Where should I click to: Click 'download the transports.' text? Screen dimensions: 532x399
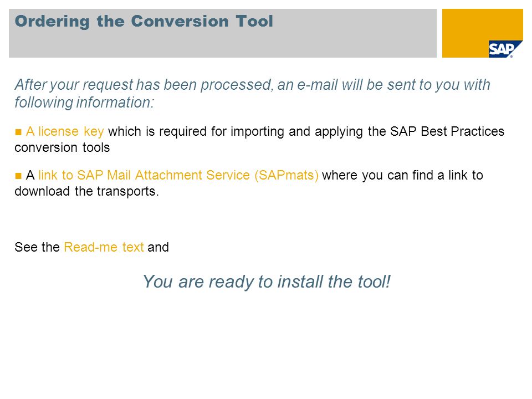86,191
